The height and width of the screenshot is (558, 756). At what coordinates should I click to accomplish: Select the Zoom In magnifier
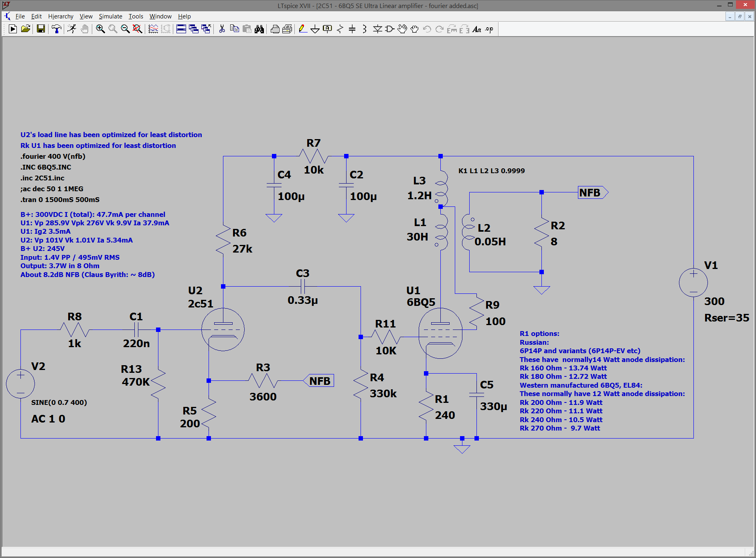[100, 29]
